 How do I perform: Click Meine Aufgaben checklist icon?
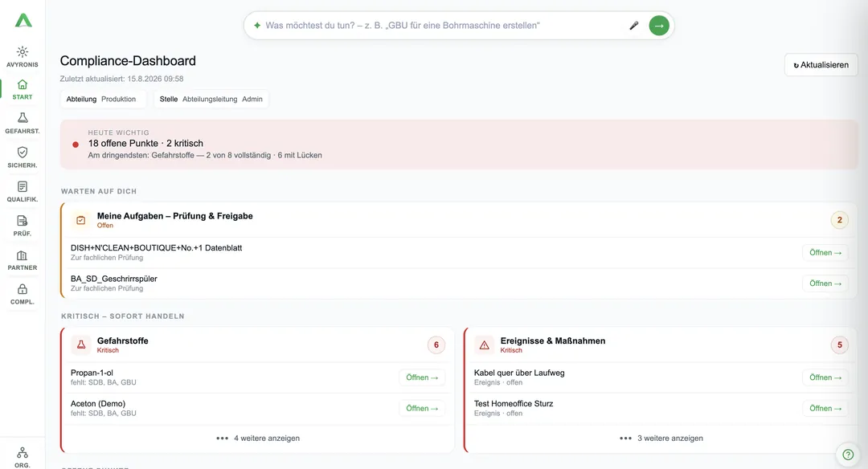pyautogui.click(x=81, y=220)
